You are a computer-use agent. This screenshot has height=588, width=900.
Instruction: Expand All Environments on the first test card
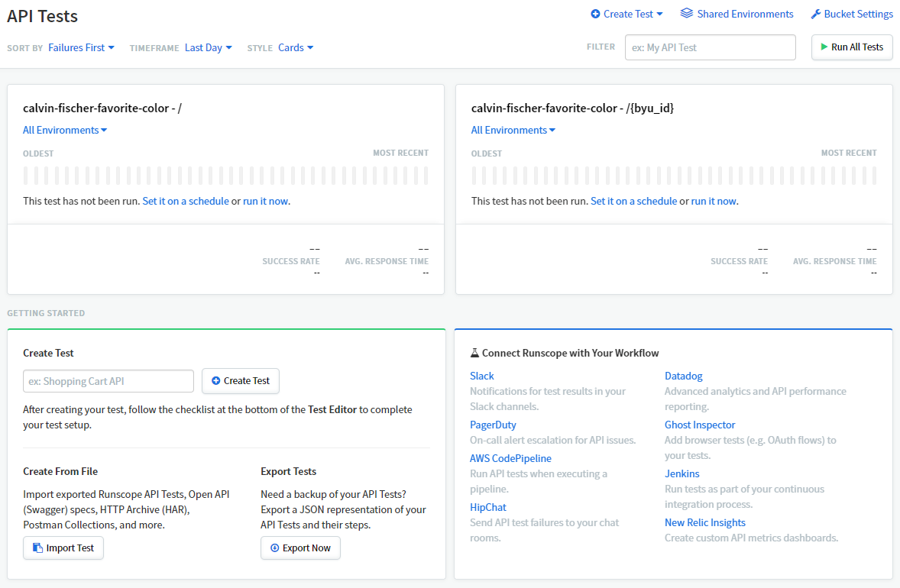coord(65,131)
